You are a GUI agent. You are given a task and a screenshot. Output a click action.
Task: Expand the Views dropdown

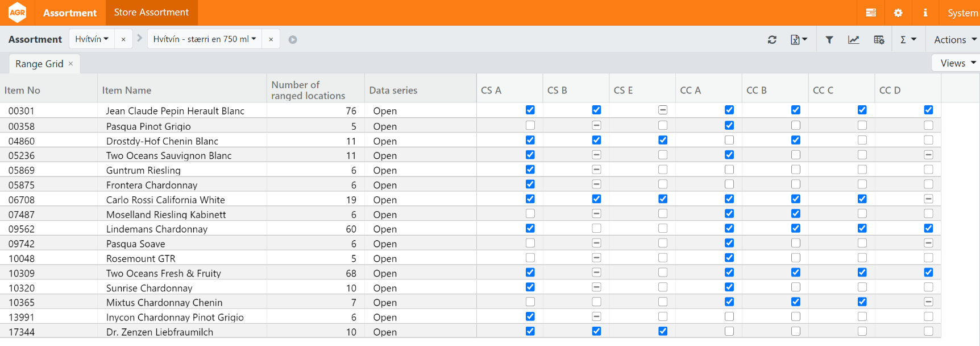[x=957, y=63]
